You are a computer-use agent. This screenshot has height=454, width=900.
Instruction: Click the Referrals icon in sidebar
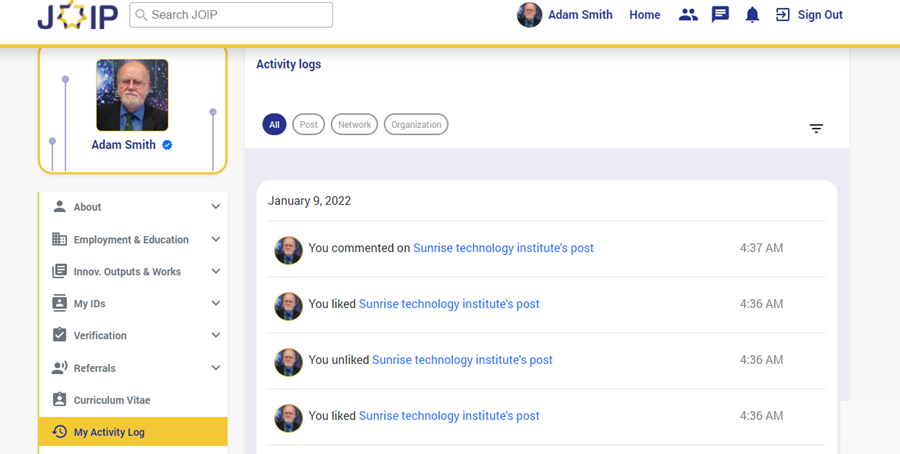click(59, 368)
